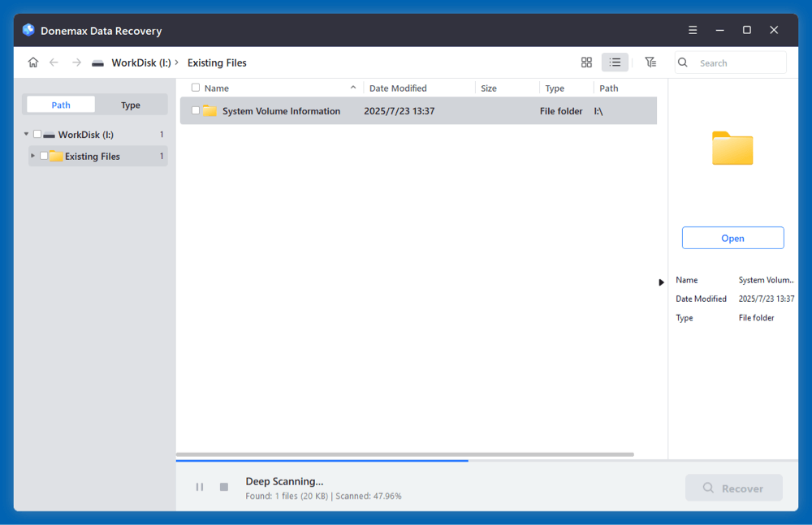Open the System Volume Information folder
Image resolution: width=812 pixels, height=525 pixels.
[x=732, y=237]
